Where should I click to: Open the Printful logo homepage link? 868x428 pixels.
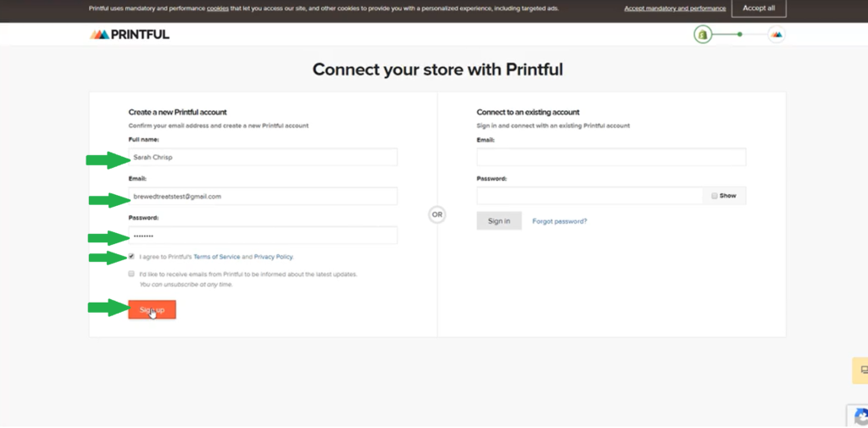click(x=130, y=35)
